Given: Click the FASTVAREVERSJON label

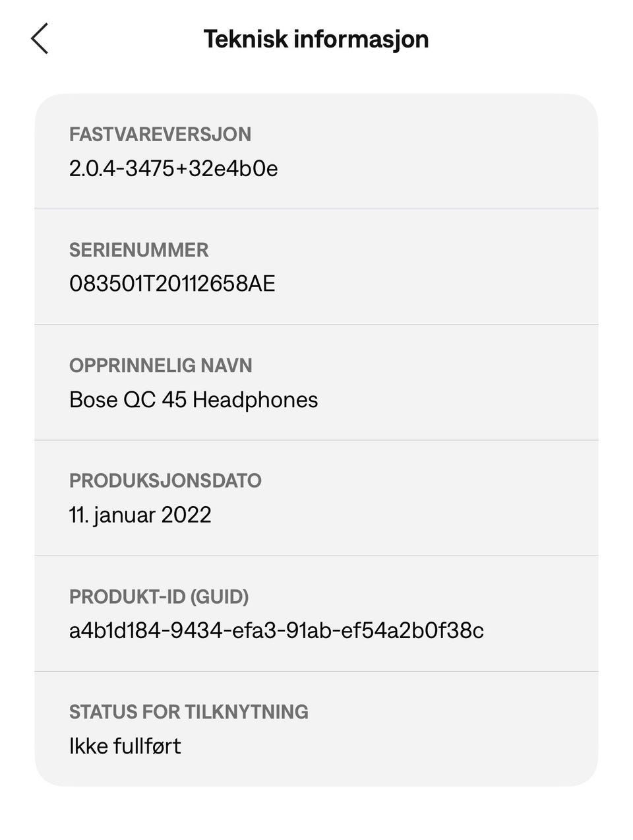Looking at the screenshot, I should (160, 134).
